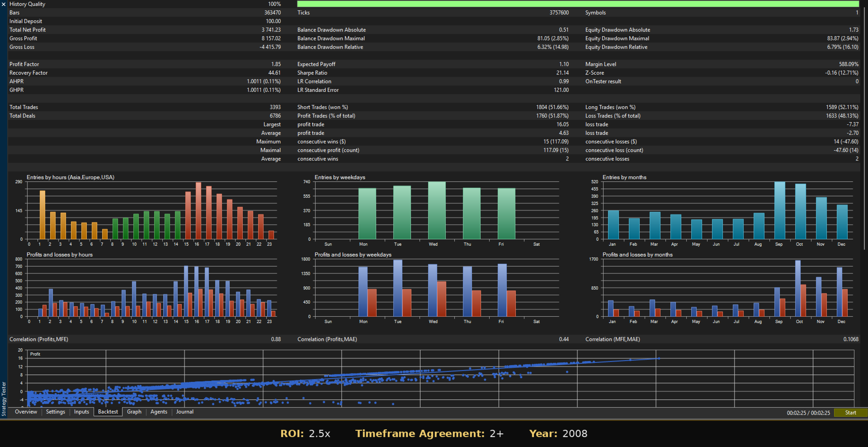Click the vertical Strategy Tester label
This screenshot has width=868, height=447.
[x=4, y=399]
